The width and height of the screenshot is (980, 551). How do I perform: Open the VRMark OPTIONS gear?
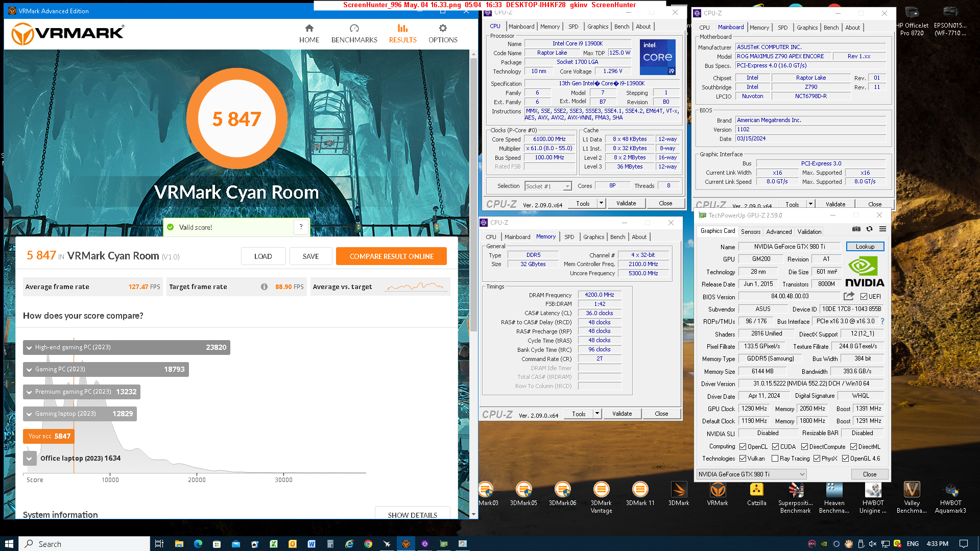click(443, 34)
